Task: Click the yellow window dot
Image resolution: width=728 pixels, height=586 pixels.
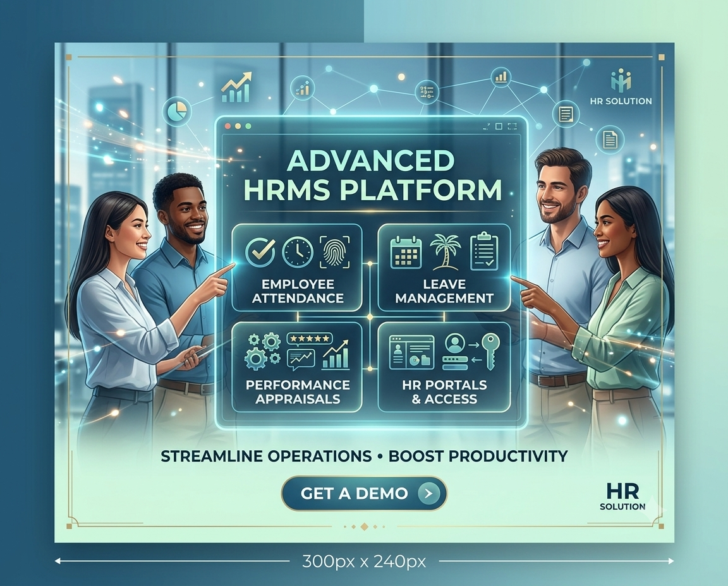Action: (x=238, y=126)
